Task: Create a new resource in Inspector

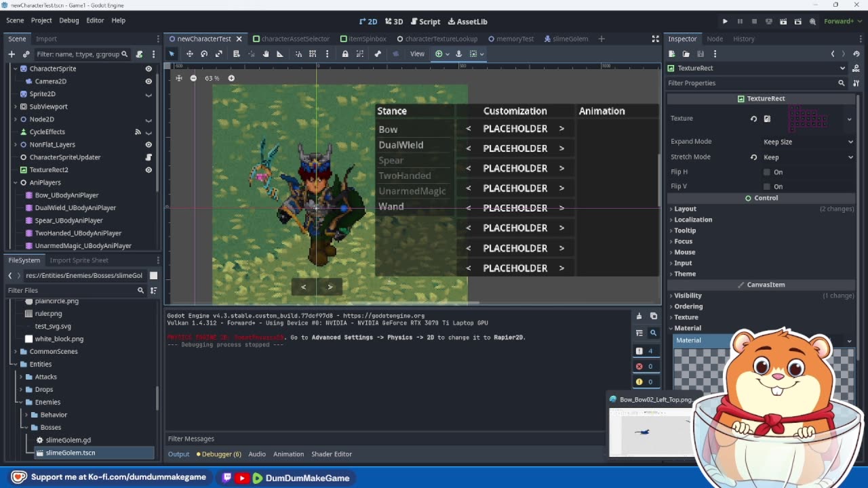Action: [x=671, y=54]
